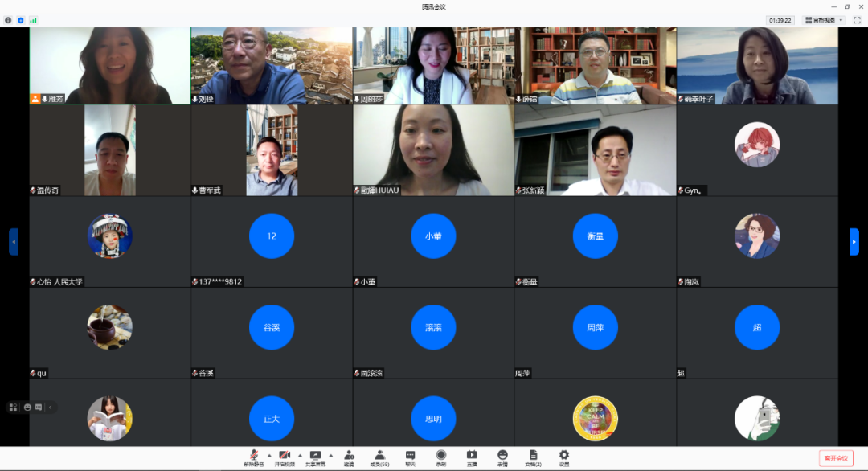
Task: Click the blue security shield icon
Action: pos(21,20)
